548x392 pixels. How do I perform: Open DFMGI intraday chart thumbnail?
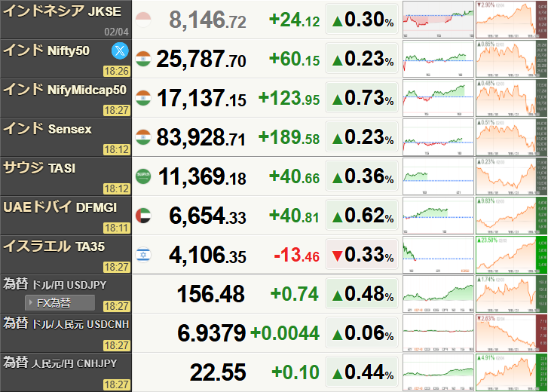[438, 216]
